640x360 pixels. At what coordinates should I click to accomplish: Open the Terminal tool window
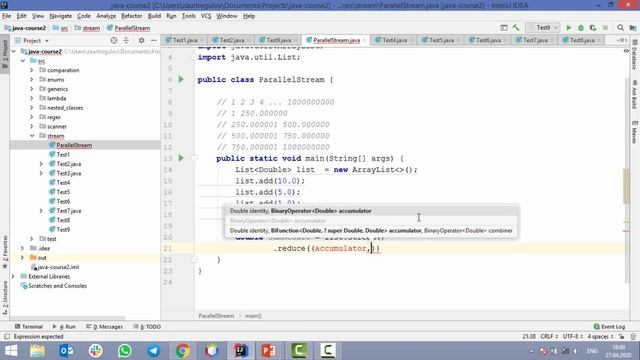pos(29,327)
